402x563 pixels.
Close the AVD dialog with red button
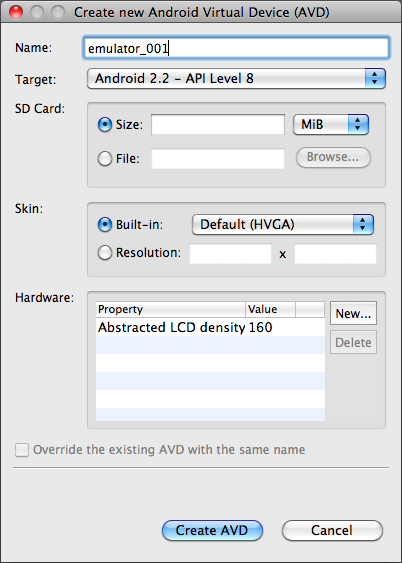(16, 12)
